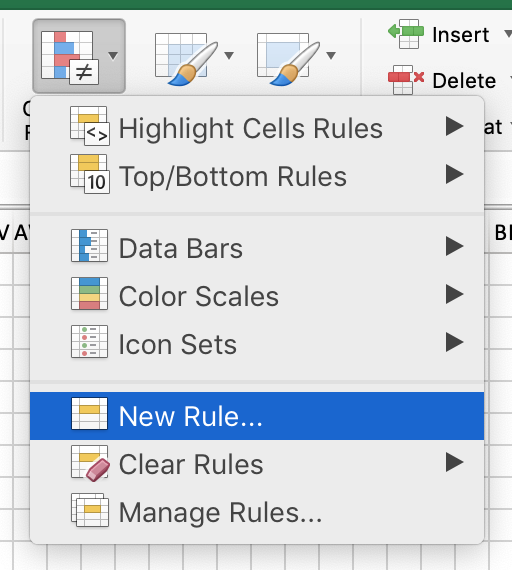Click the Insert label in the ribbon
Screen dimensions: 512x570
(x=460, y=35)
